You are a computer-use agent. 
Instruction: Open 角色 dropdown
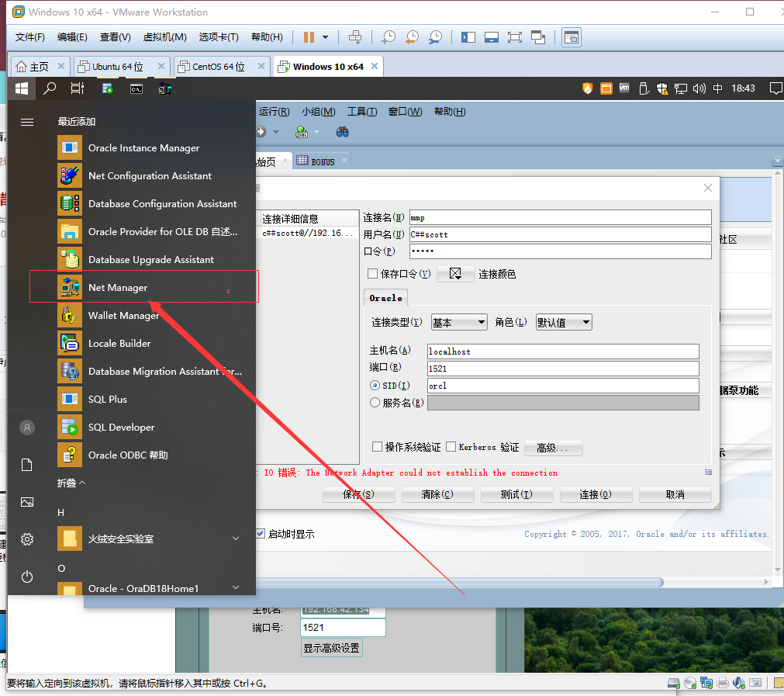pyautogui.click(x=564, y=322)
